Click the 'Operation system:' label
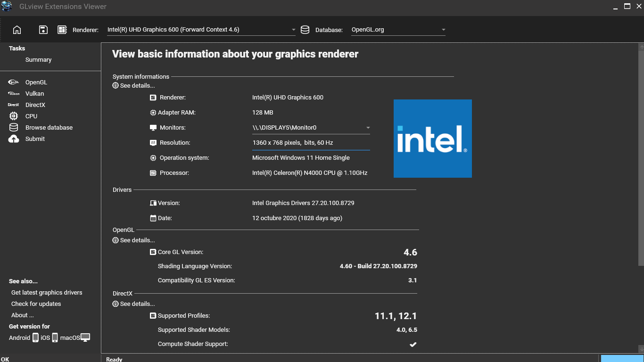Screen dimensions: 644x362 (184, 158)
